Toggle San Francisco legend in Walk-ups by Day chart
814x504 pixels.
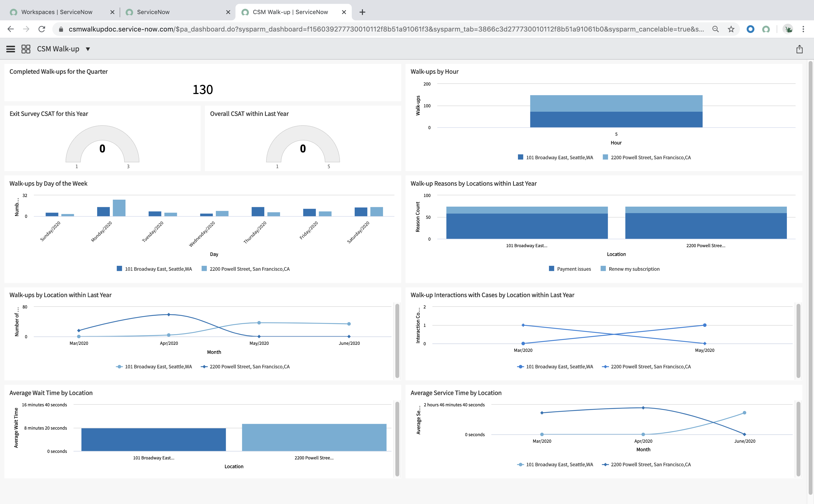(246, 269)
